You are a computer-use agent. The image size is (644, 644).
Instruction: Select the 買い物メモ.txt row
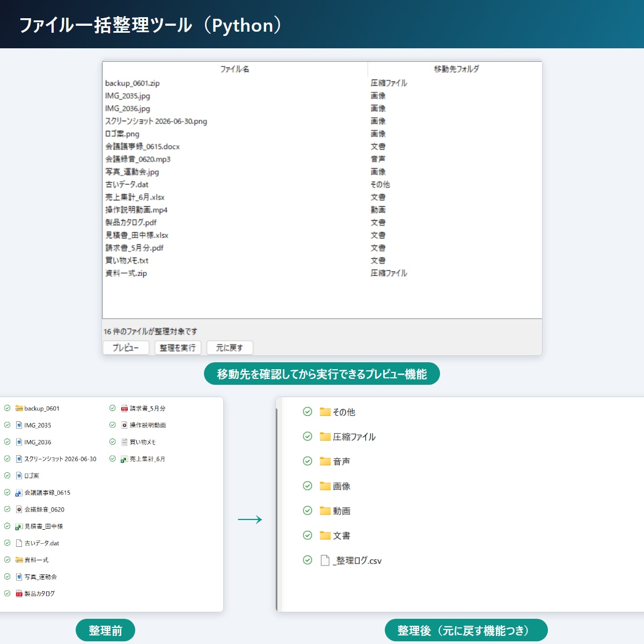click(322, 261)
